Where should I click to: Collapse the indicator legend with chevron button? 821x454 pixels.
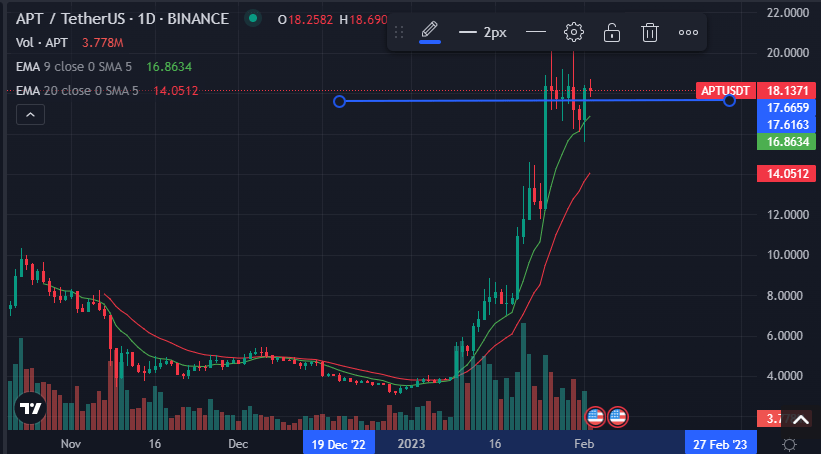point(30,116)
